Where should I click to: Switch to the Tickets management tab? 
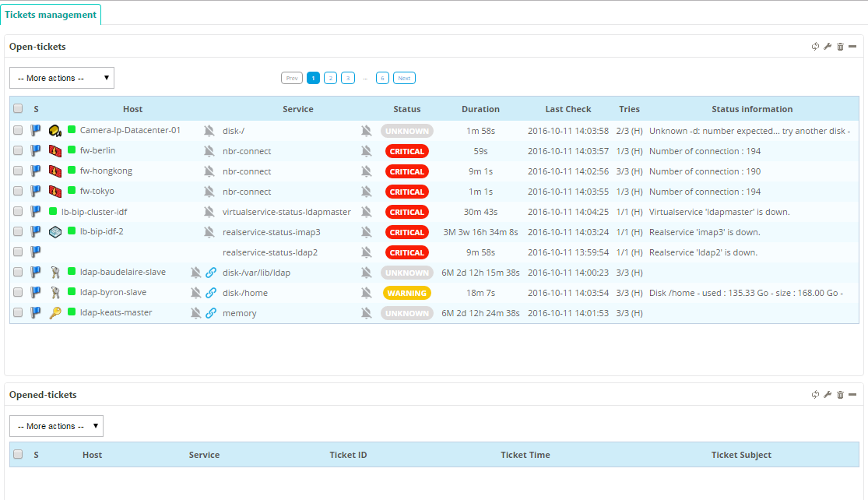[51, 14]
